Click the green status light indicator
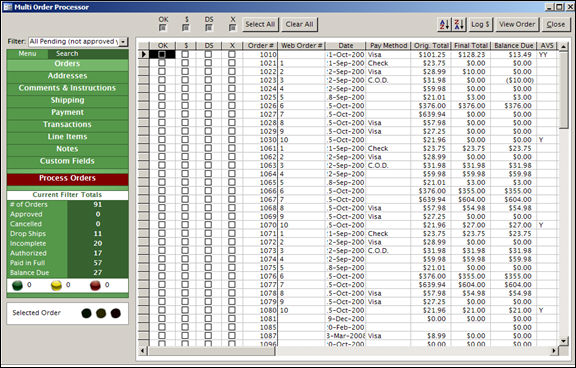576x368 pixels. [x=17, y=285]
